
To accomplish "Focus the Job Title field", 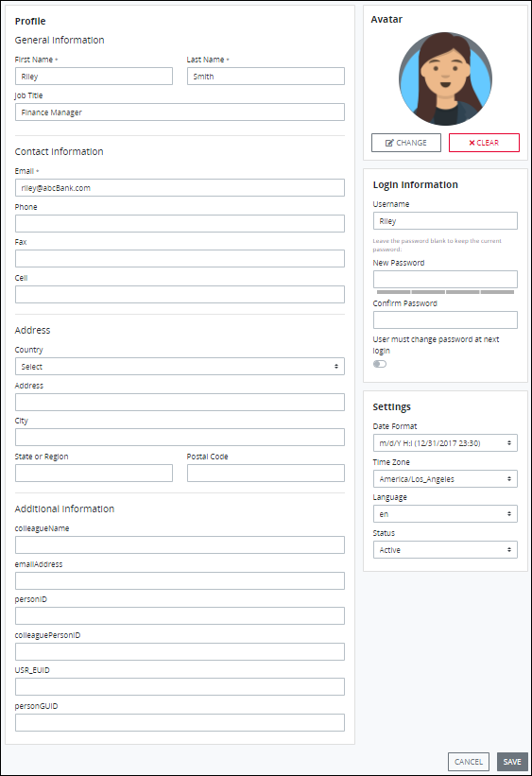I will (x=180, y=112).
